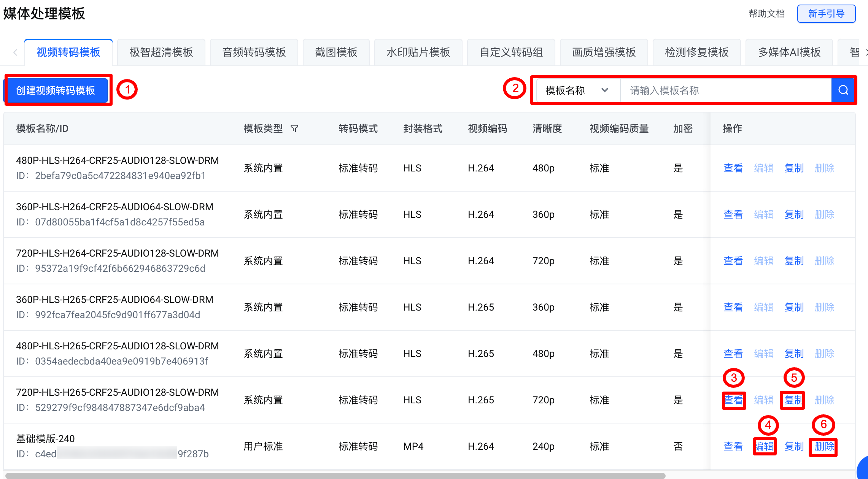Click the 视频编码质量 column header
The width and height of the screenshot is (868, 479).
[x=619, y=128]
